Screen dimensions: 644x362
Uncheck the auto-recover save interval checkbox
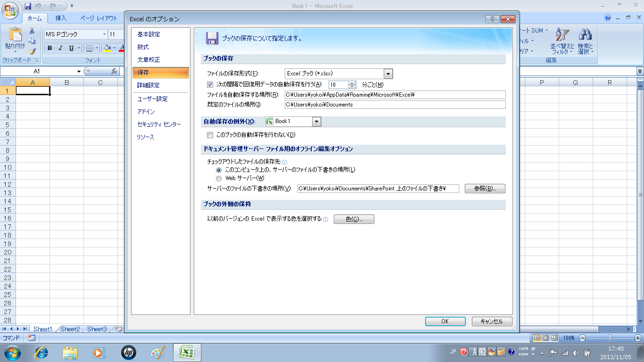[210, 85]
